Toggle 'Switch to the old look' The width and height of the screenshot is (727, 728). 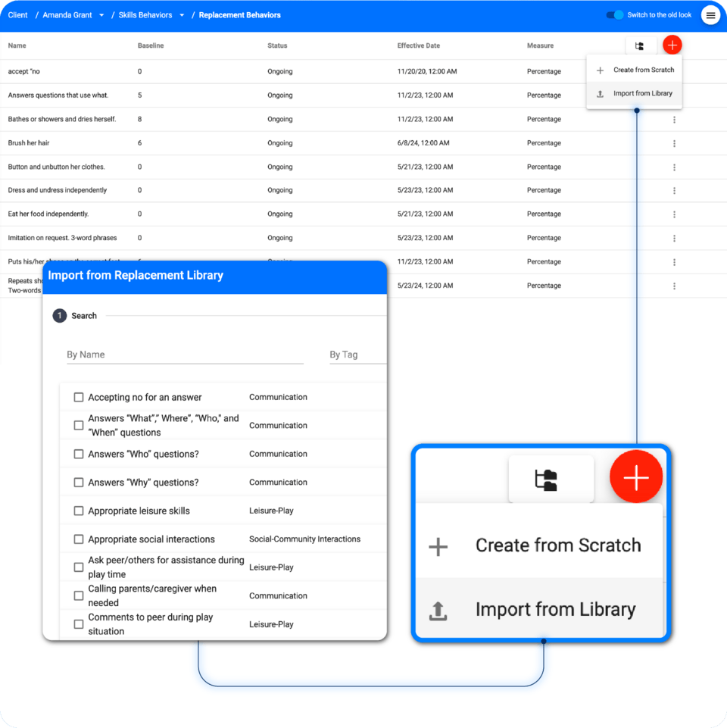pyautogui.click(x=613, y=14)
